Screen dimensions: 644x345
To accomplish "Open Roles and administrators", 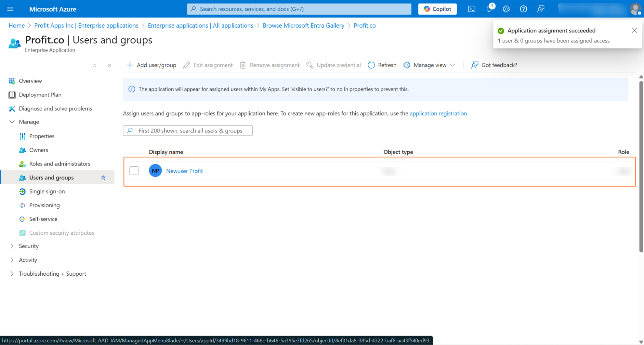I will tap(54, 164).
